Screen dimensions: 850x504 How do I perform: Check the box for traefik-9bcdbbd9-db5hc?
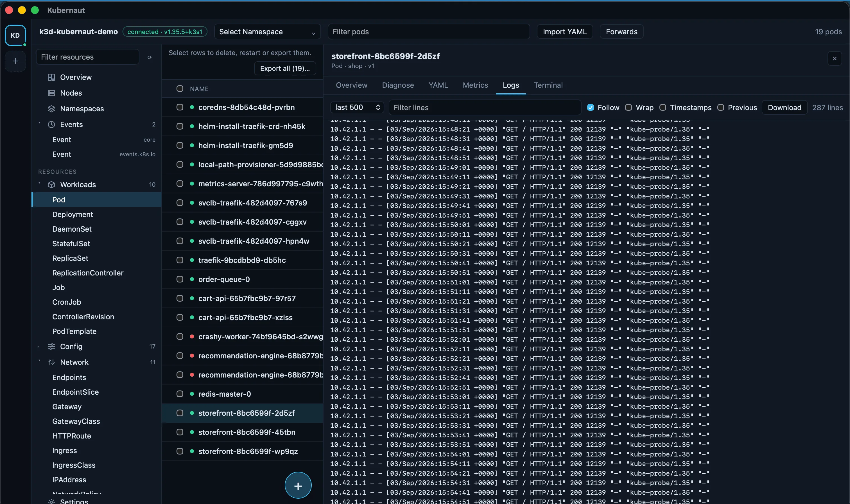(180, 260)
